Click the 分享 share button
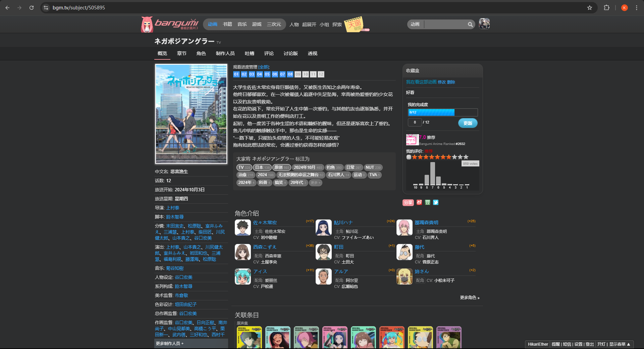Image resolution: width=644 pixels, height=349 pixels. click(x=408, y=202)
